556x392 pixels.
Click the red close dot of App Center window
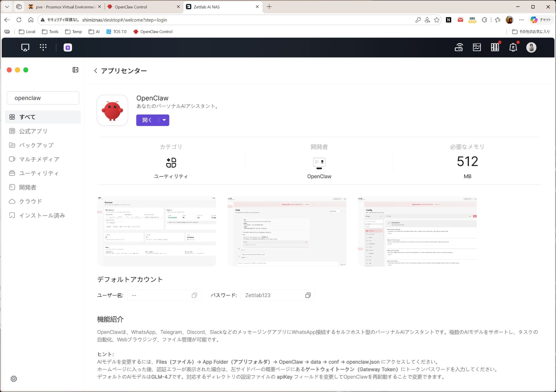tap(9, 70)
